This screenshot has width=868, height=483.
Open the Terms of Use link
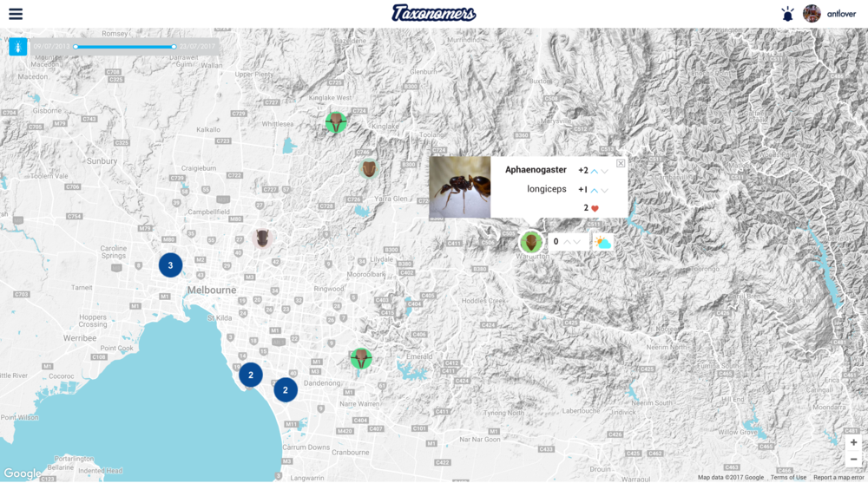point(788,478)
